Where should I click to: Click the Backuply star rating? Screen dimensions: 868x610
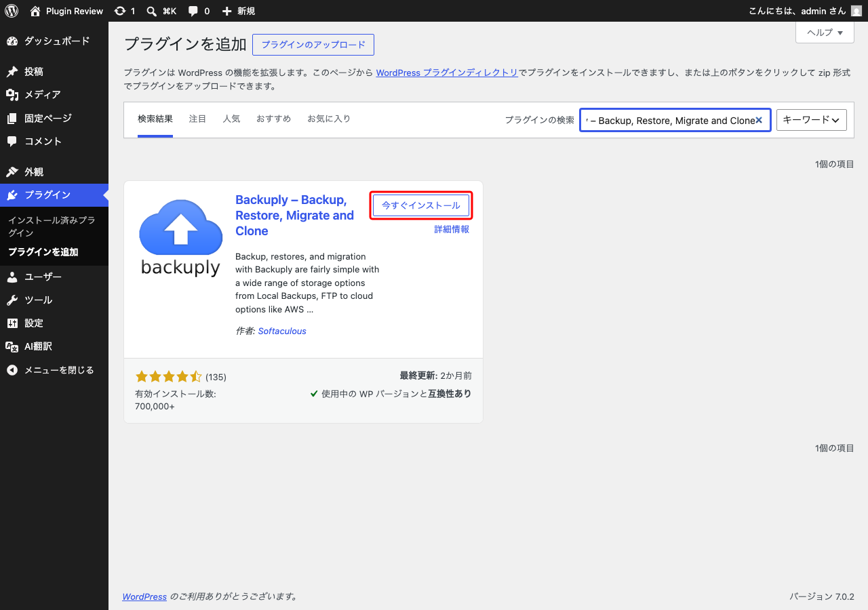(169, 377)
